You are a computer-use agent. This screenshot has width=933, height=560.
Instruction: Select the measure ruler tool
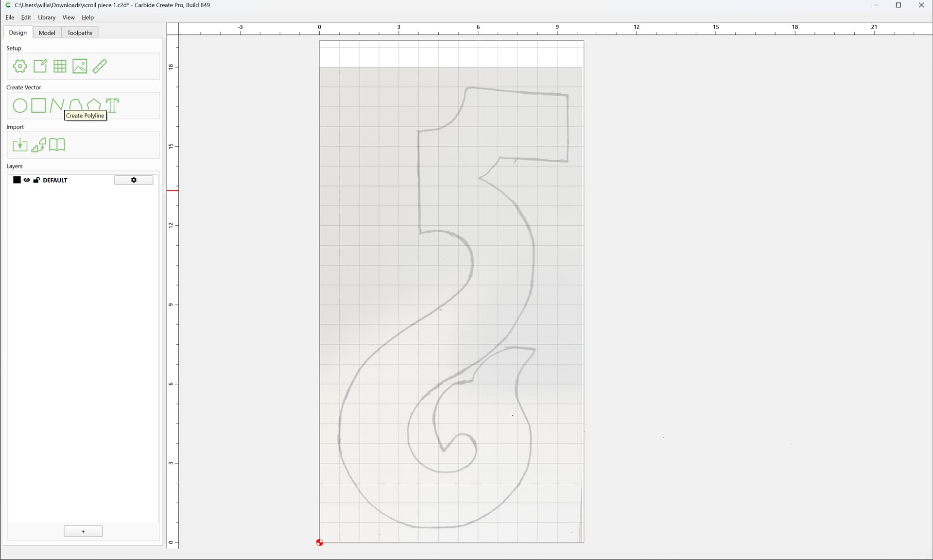pyautogui.click(x=100, y=66)
